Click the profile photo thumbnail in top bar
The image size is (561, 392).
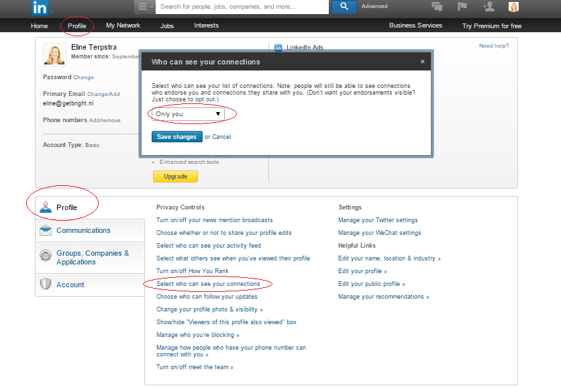513,7
